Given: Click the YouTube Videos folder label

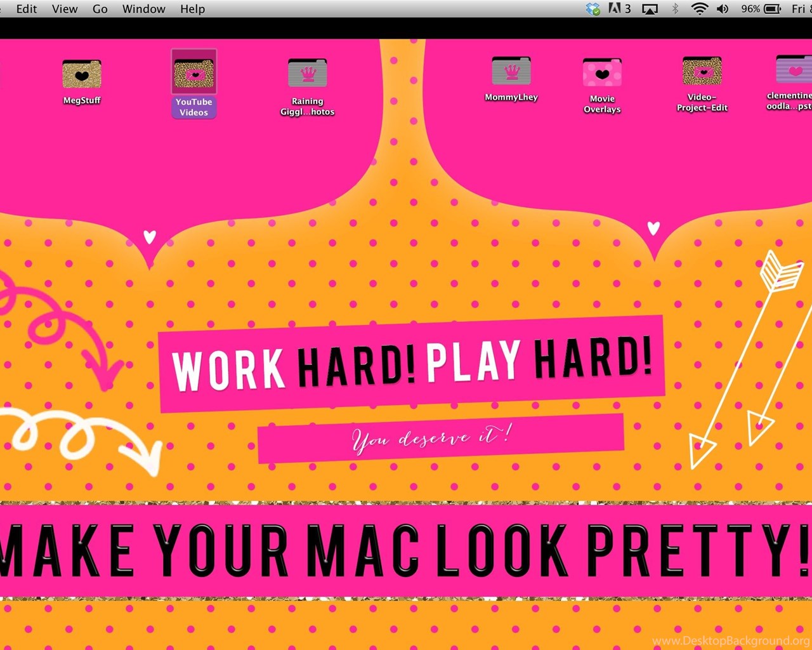Looking at the screenshot, I should 193,107.
